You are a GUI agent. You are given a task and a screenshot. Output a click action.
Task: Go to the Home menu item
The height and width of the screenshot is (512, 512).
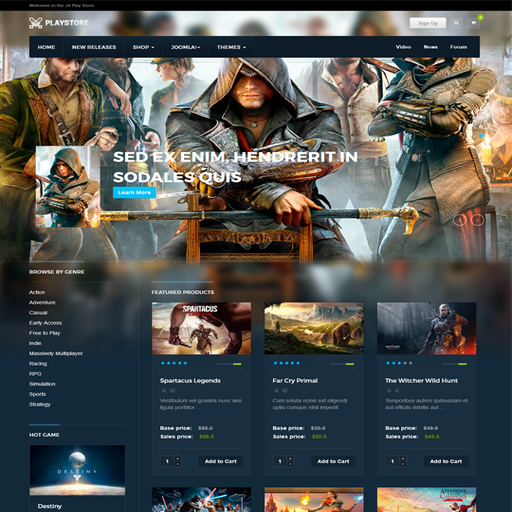click(46, 47)
